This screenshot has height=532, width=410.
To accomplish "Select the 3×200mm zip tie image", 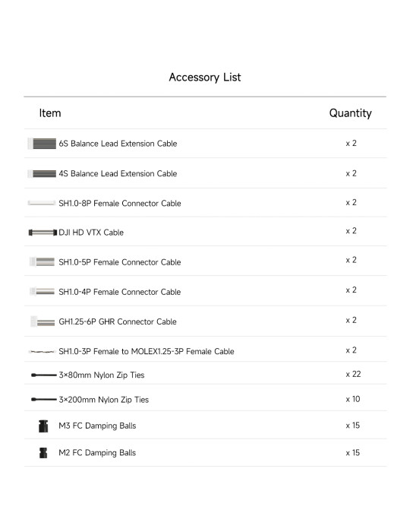I will point(44,399).
